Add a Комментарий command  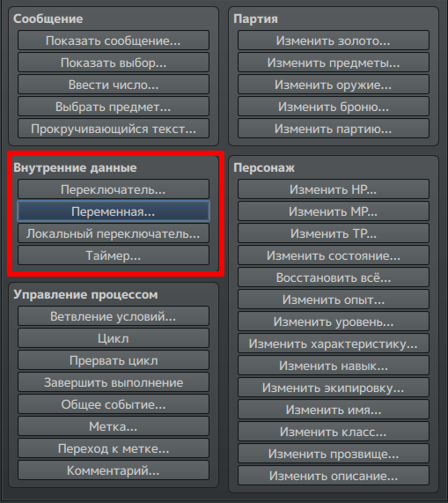tap(114, 470)
